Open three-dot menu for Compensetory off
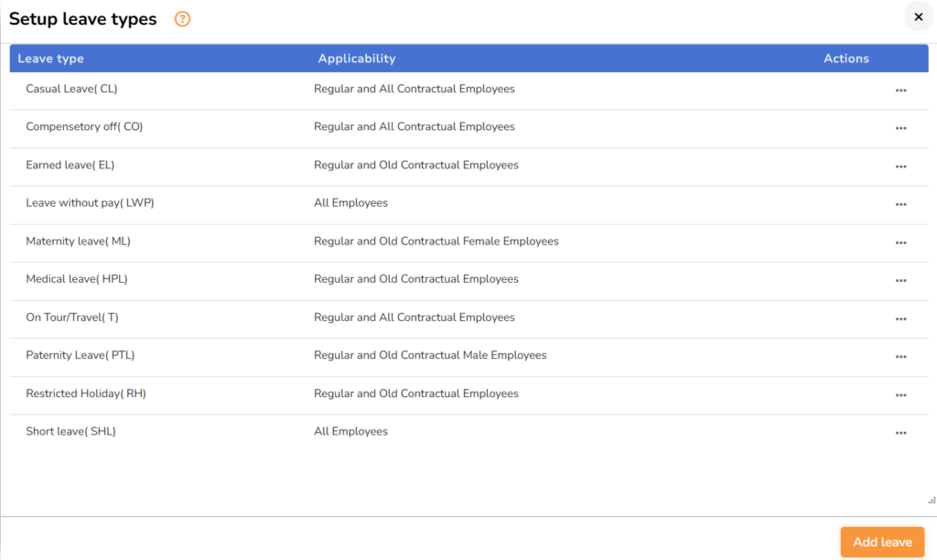This screenshot has width=937, height=560. pos(900,128)
